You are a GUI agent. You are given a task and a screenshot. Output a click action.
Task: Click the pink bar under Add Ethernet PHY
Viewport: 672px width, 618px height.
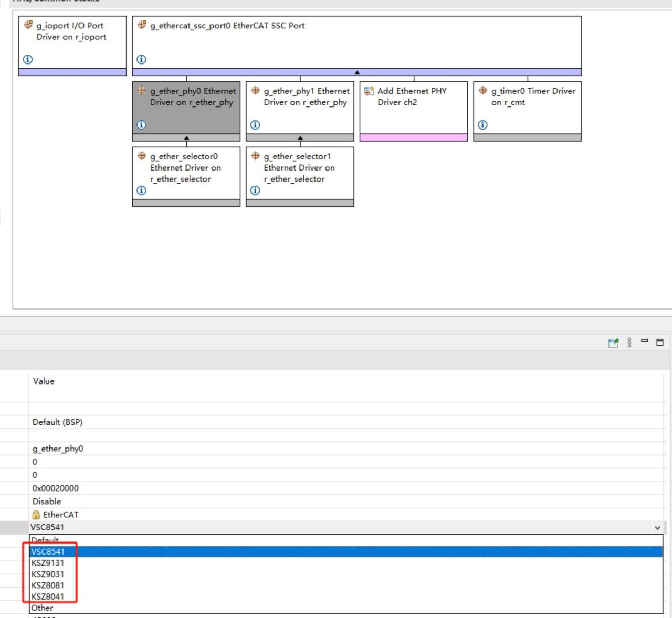(414, 137)
